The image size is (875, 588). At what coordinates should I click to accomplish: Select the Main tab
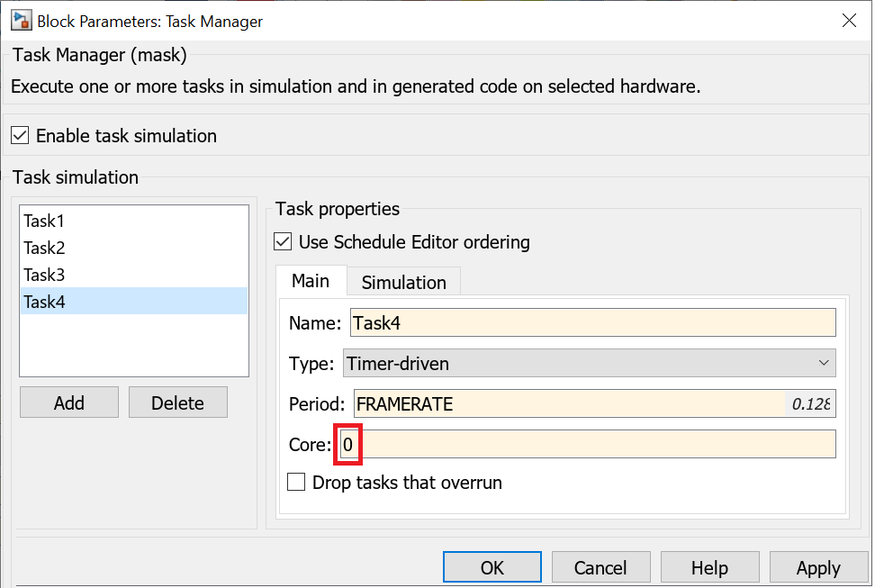(311, 281)
